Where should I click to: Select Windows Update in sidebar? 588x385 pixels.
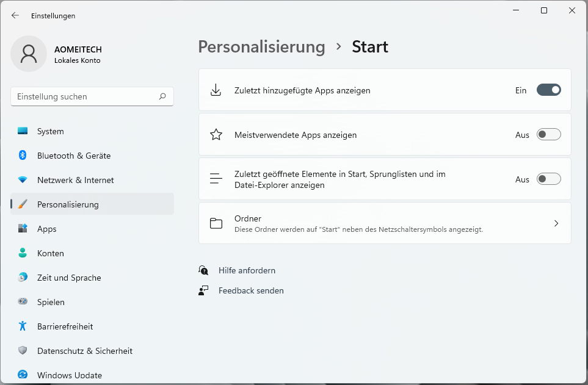[69, 375]
